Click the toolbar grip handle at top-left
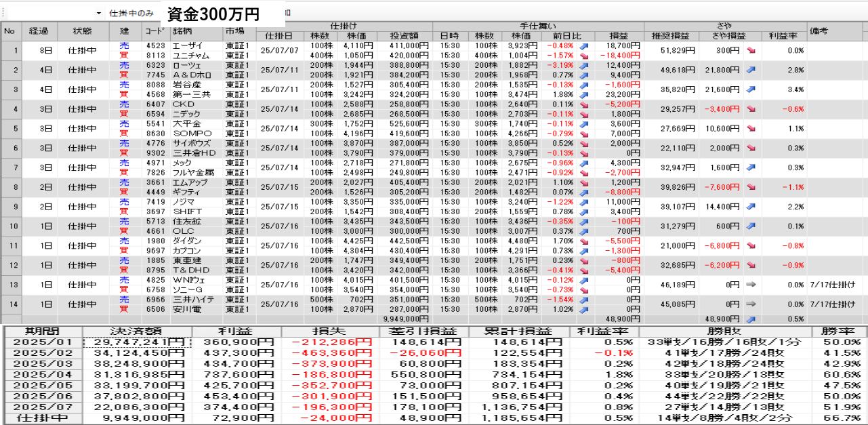868x425 pixels. tap(3, 13)
